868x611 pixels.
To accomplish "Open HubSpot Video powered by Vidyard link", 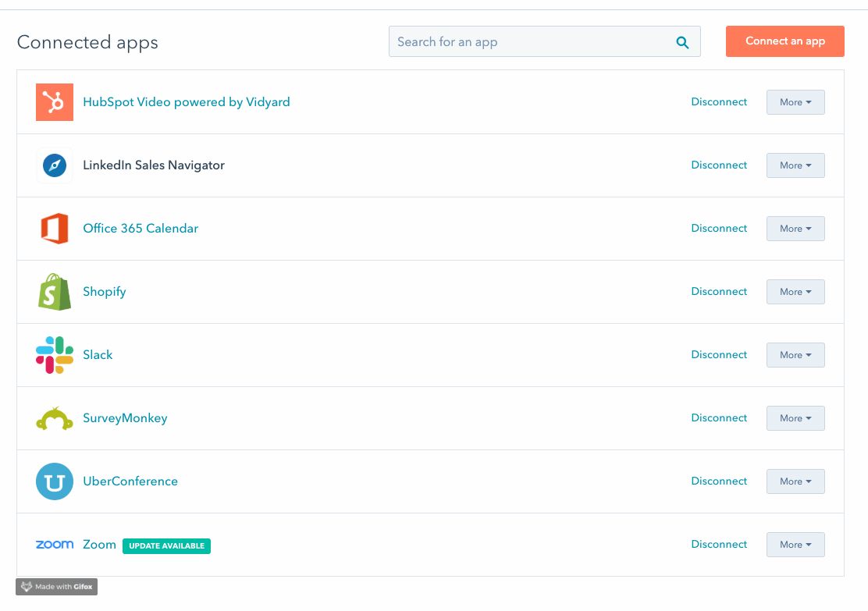I will click(187, 101).
